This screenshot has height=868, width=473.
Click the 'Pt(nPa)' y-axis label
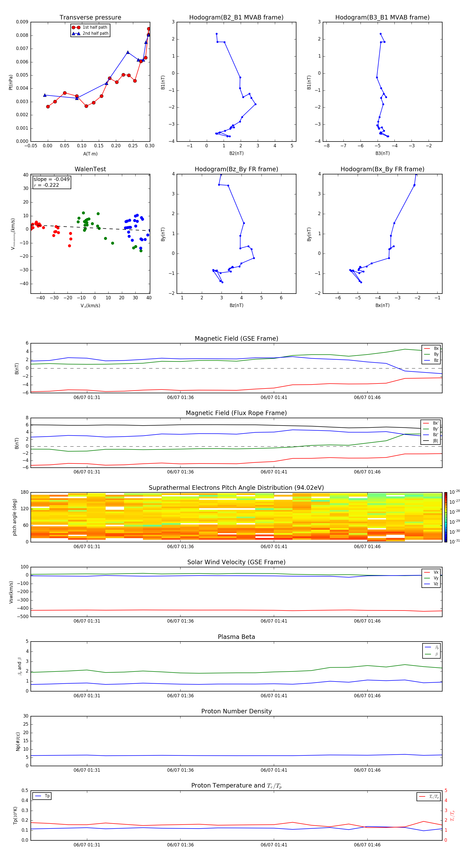click(11, 82)
